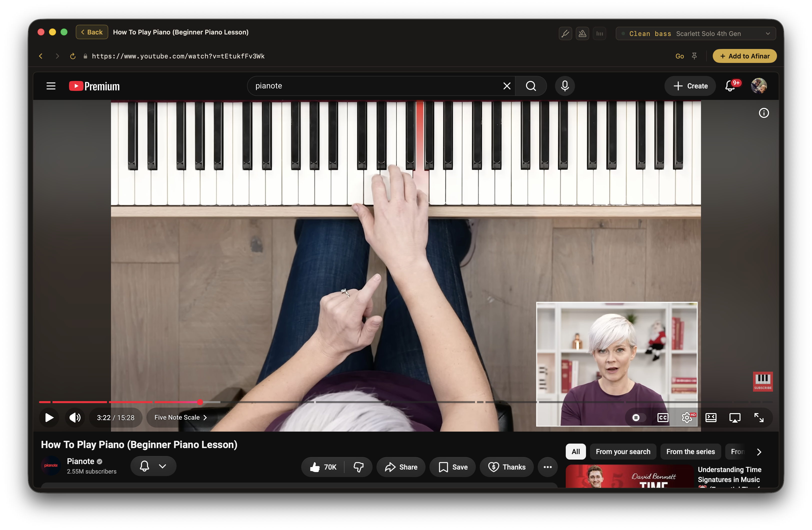The width and height of the screenshot is (812, 530).
Task: Click the Go button
Action: pyautogui.click(x=679, y=56)
